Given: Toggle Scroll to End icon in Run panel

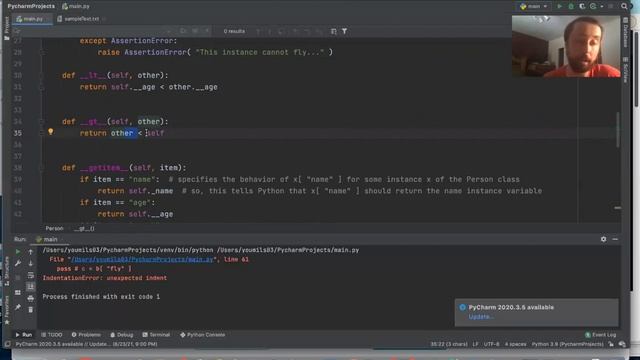Looking at the screenshot, I should click(x=31, y=287).
